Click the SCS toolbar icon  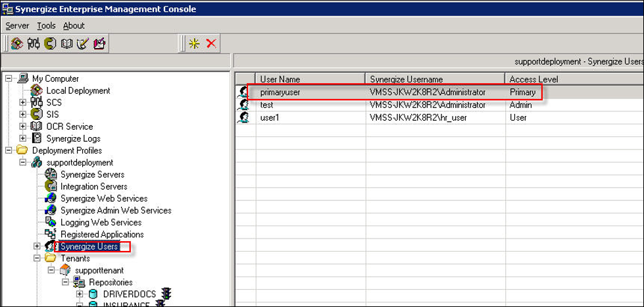[34, 43]
